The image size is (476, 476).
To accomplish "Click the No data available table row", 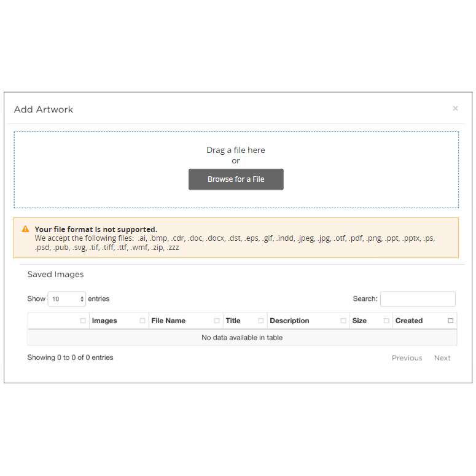I will tap(242, 338).
